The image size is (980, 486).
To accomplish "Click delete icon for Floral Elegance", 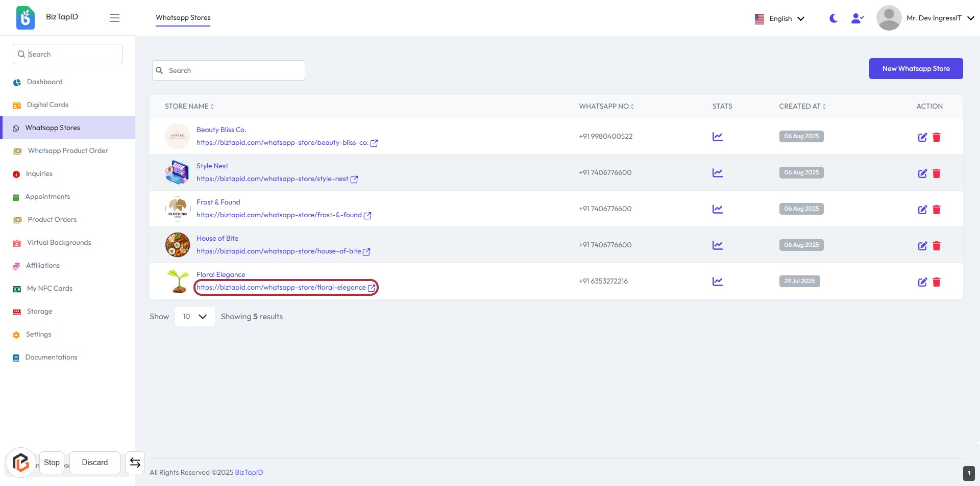I will point(936,282).
